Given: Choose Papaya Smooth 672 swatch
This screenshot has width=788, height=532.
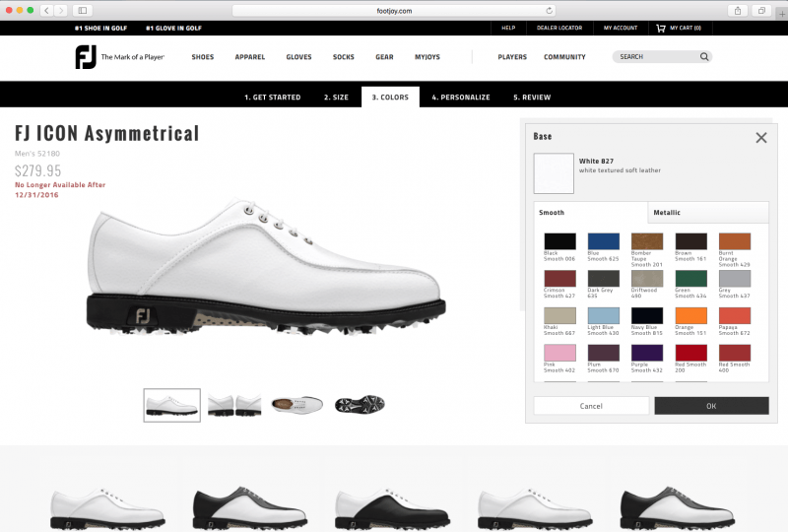Looking at the screenshot, I should (x=735, y=316).
